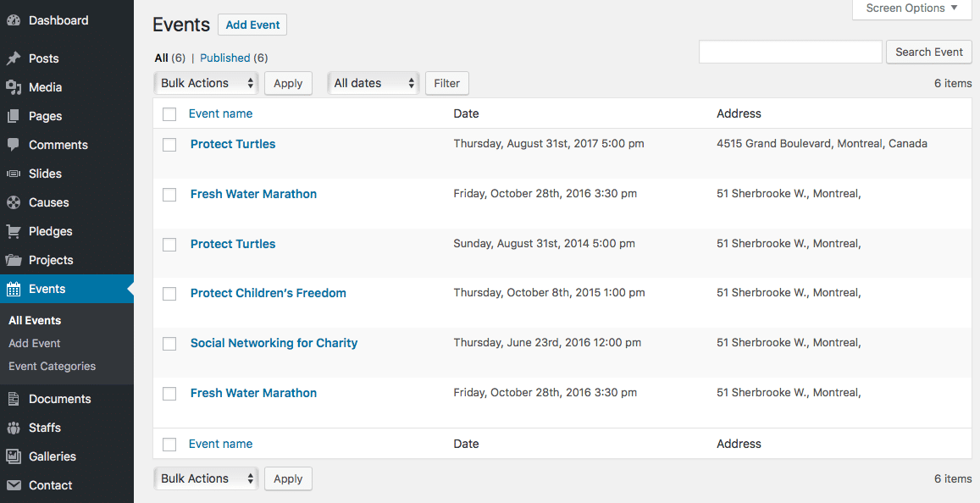
Task: Click the address 4515 Grand Boulevard, Montreal, Canada
Action: point(822,144)
